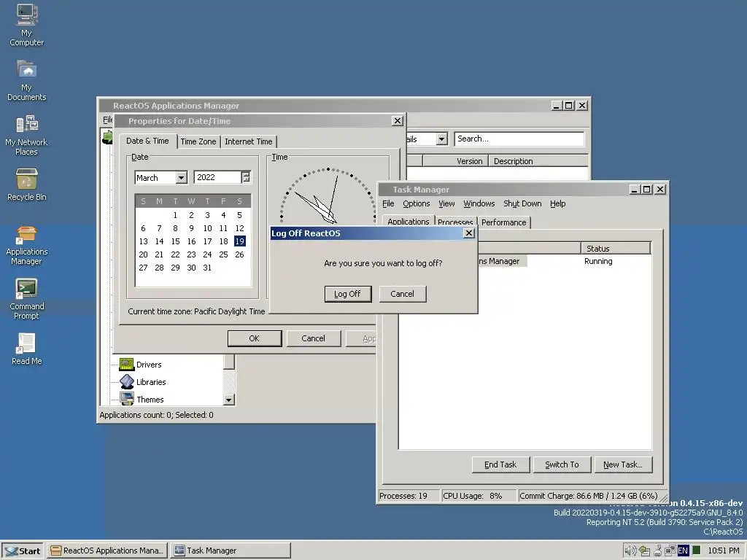
Task: Switch to Time Zone tab
Action: coord(198,141)
